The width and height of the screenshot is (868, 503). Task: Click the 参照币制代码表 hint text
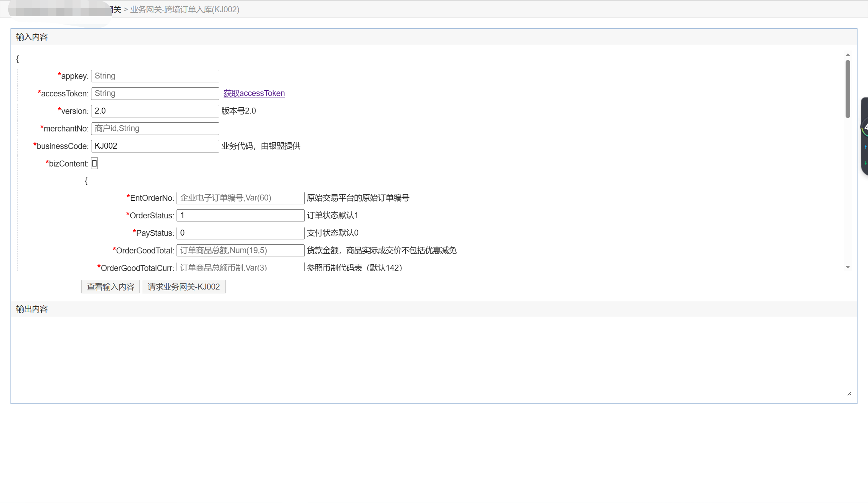point(354,267)
